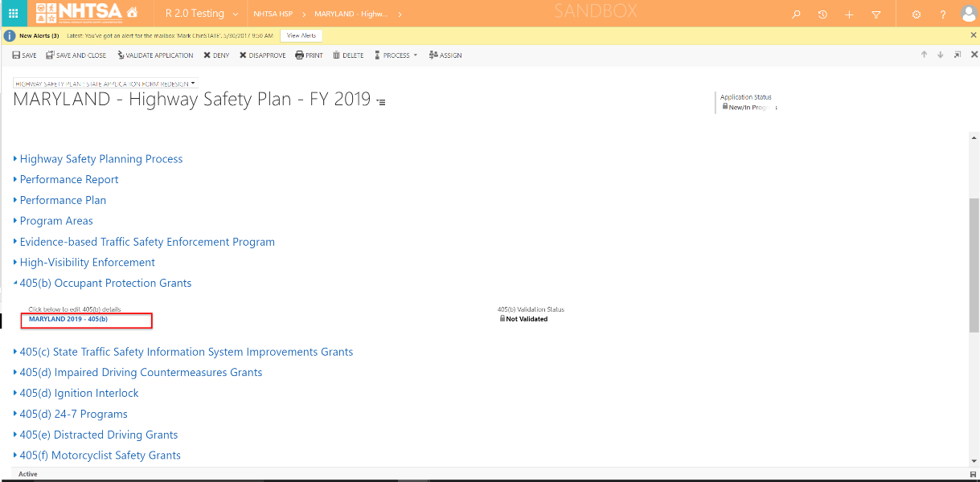This screenshot has height=482, width=980.
Task: Open the Process dropdown menu
Action: [x=396, y=55]
